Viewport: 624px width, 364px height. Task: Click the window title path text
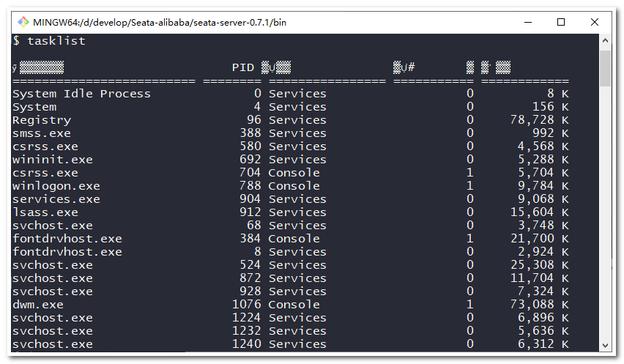click(160, 23)
